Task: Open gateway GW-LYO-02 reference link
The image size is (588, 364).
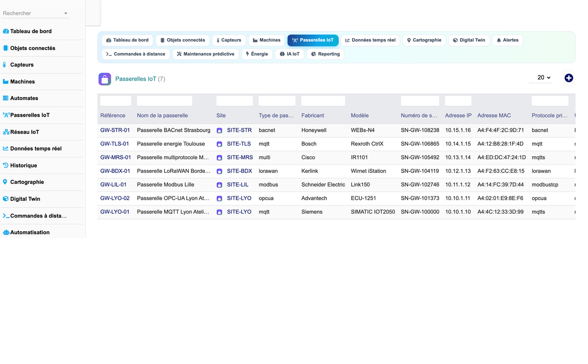Action: (115, 198)
